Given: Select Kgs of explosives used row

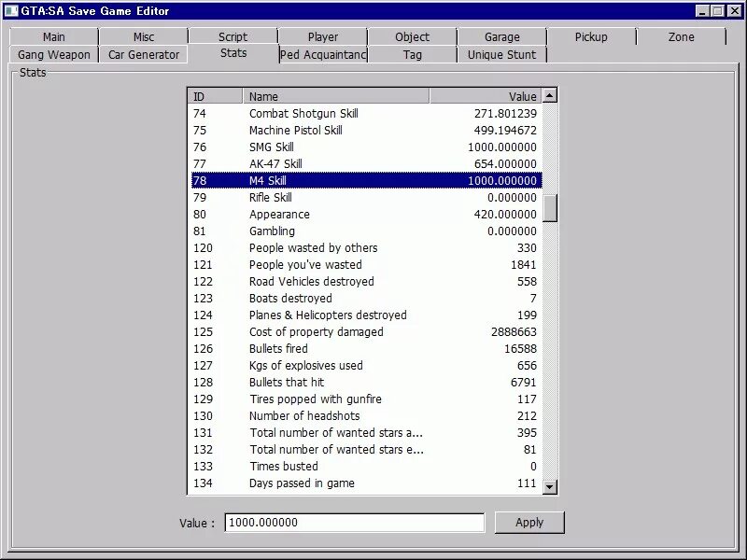Looking at the screenshot, I should (365, 365).
